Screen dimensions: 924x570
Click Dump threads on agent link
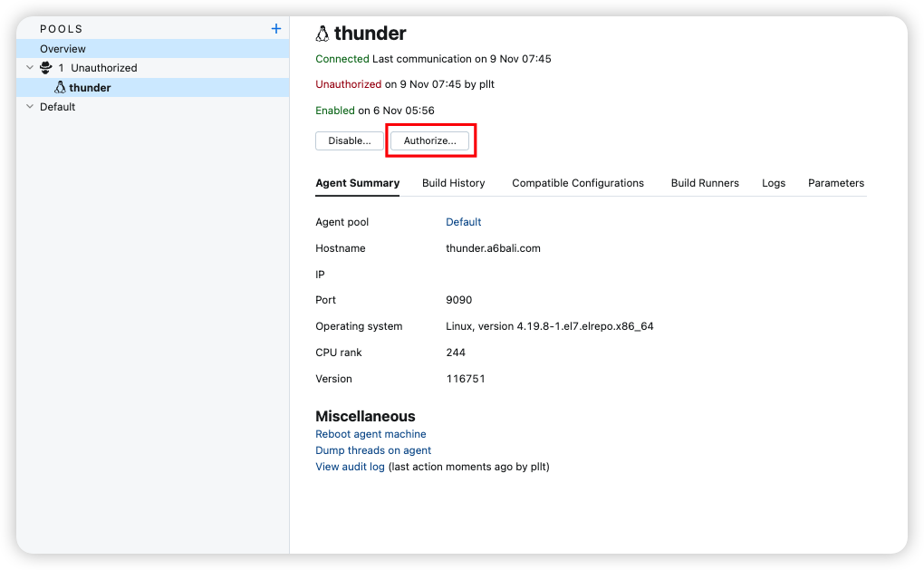pos(373,450)
